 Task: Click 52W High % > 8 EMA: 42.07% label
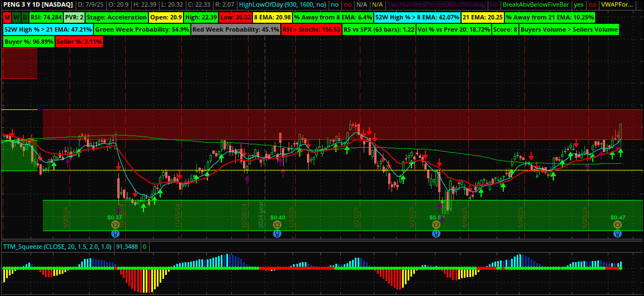[417, 18]
